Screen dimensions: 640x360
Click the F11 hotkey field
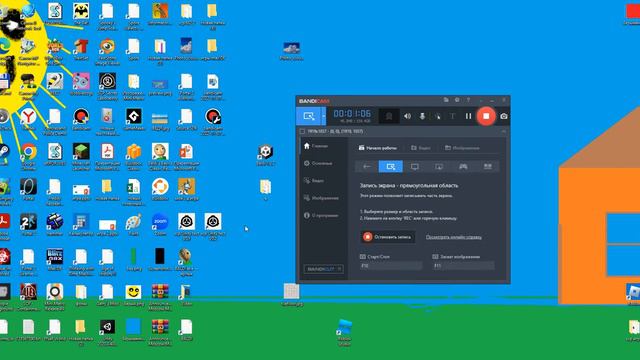tap(463, 266)
